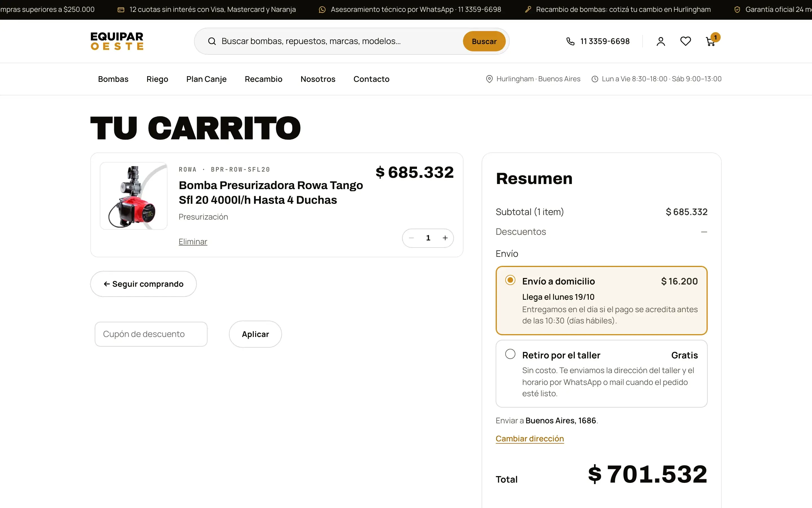Click the wrench icon beside Recambio de bombas
Viewport: 812px width, 508px height.
(528, 9)
